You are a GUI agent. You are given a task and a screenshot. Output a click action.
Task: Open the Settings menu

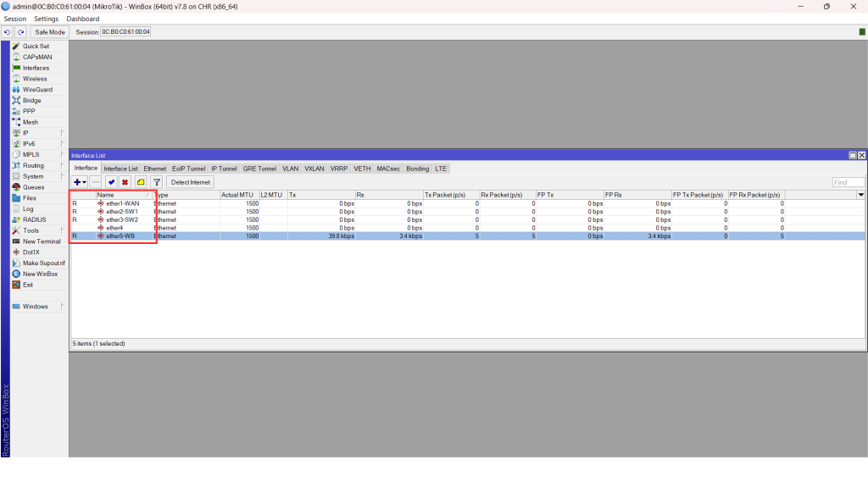click(47, 19)
